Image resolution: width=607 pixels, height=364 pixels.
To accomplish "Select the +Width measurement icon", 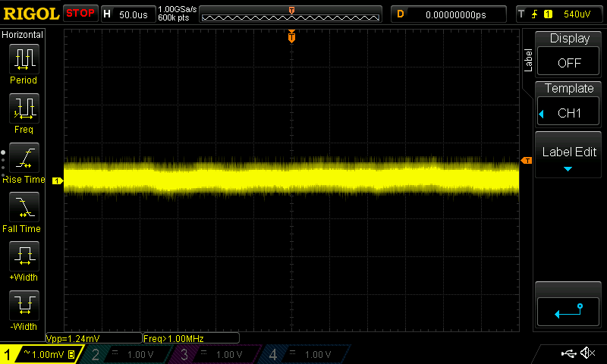I will pos(24,256).
